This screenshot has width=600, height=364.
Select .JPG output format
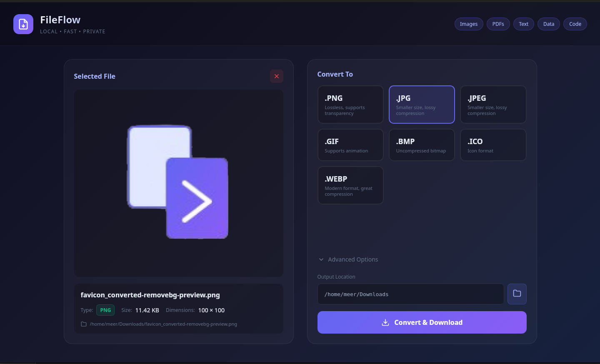pos(421,105)
